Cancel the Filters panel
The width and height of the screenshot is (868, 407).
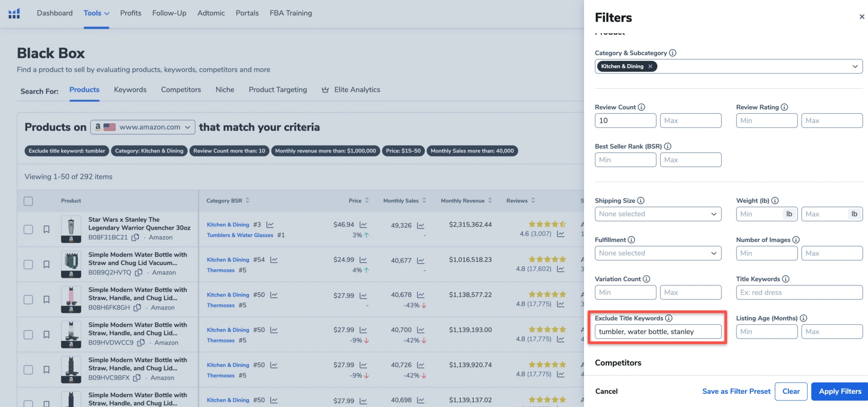[x=606, y=392]
